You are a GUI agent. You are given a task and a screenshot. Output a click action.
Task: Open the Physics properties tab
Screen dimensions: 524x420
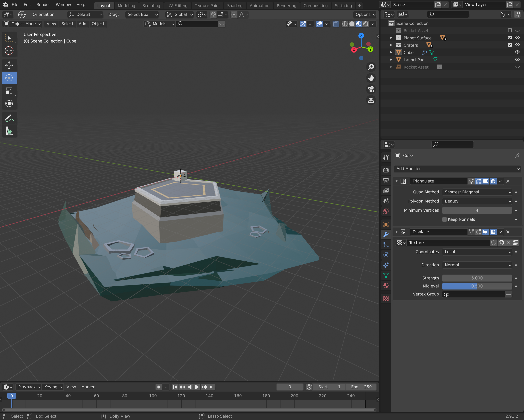tap(386, 255)
